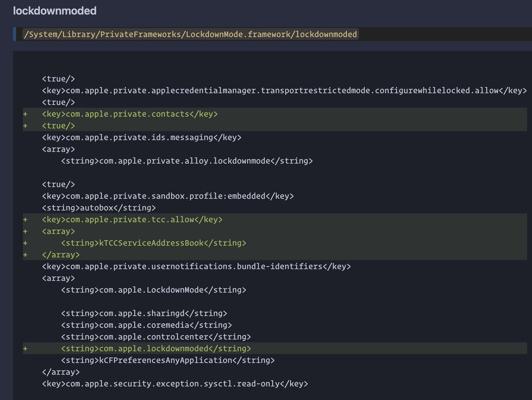Viewport: 532px width, 400px height.
Task: Select the kTCCServiceAddressBook string line
Action: [153, 243]
